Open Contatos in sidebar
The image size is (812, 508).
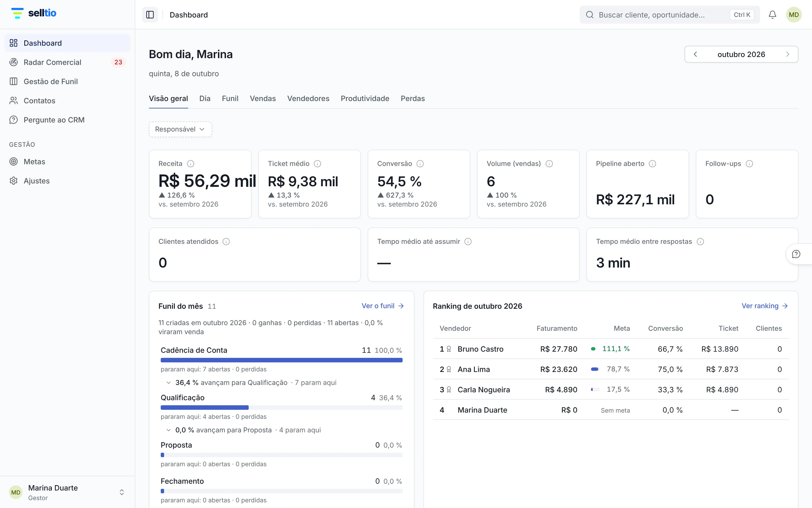[67, 100]
